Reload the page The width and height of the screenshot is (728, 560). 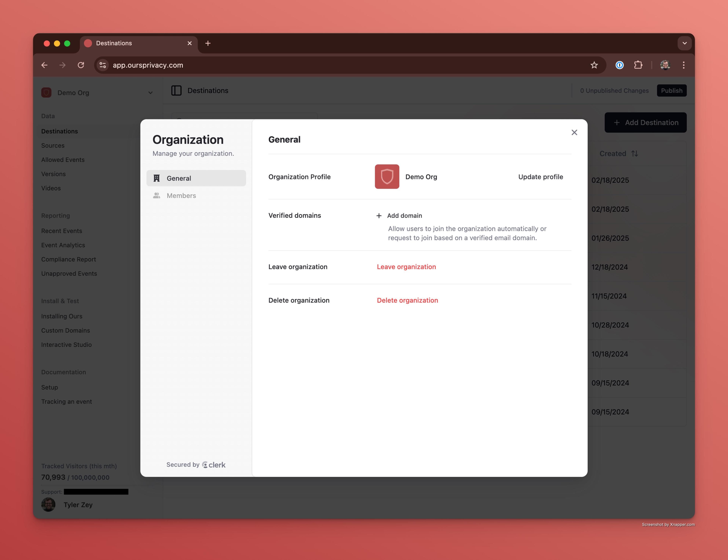point(81,65)
